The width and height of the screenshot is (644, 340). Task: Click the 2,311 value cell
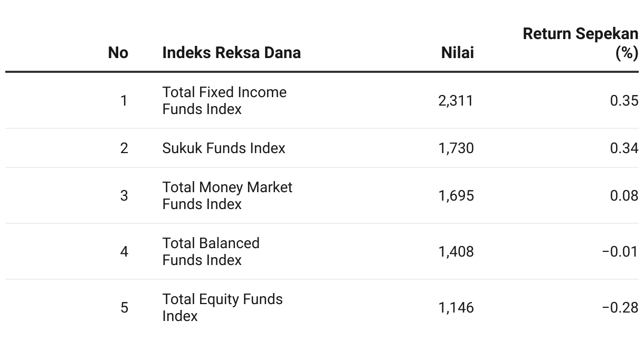(x=456, y=100)
